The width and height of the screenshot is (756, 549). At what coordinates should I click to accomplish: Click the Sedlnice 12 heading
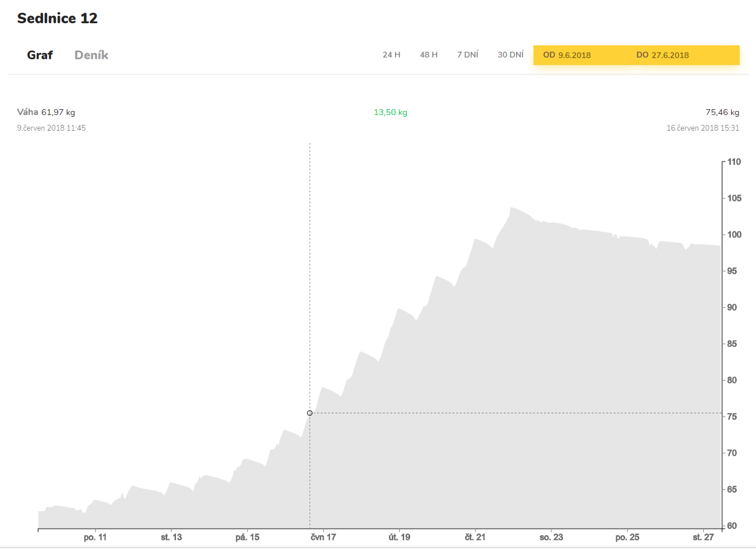point(58,18)
